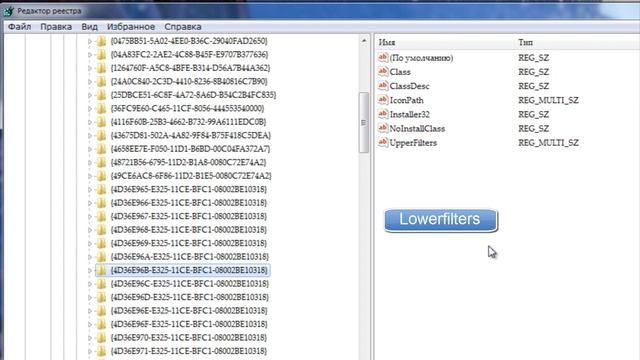Select key {4D36E96E-E325-11CE-BFC1-08002BE10318}
Image resolution: width=640 pixels, height=360 pixels.
189,310
